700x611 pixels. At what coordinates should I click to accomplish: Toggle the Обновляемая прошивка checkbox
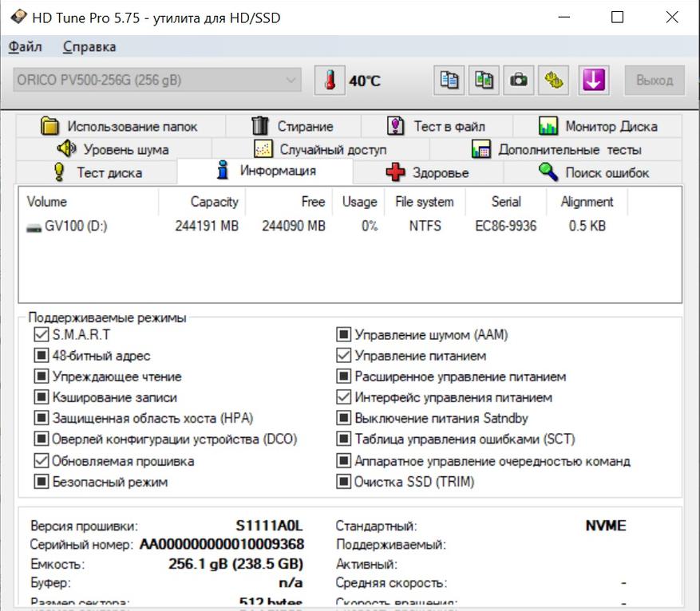point(41,461)
